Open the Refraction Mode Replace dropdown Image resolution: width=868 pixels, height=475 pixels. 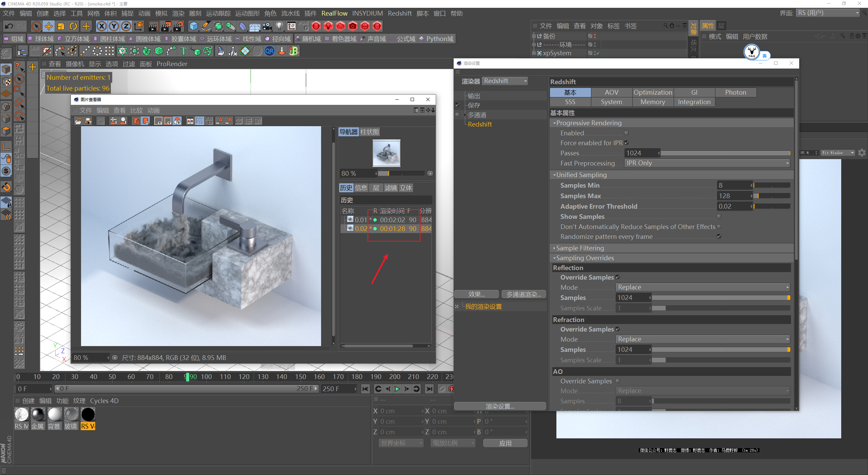click(x=703, y=339)
